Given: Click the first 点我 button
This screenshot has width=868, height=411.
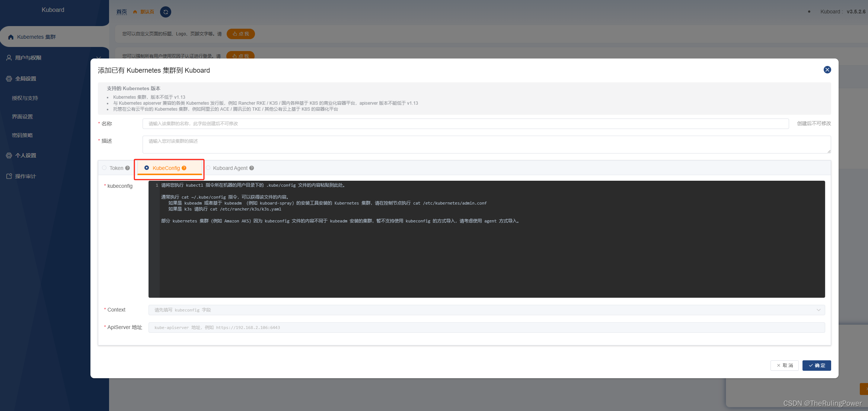Looking at the screenshot, I should click(241, 34).
